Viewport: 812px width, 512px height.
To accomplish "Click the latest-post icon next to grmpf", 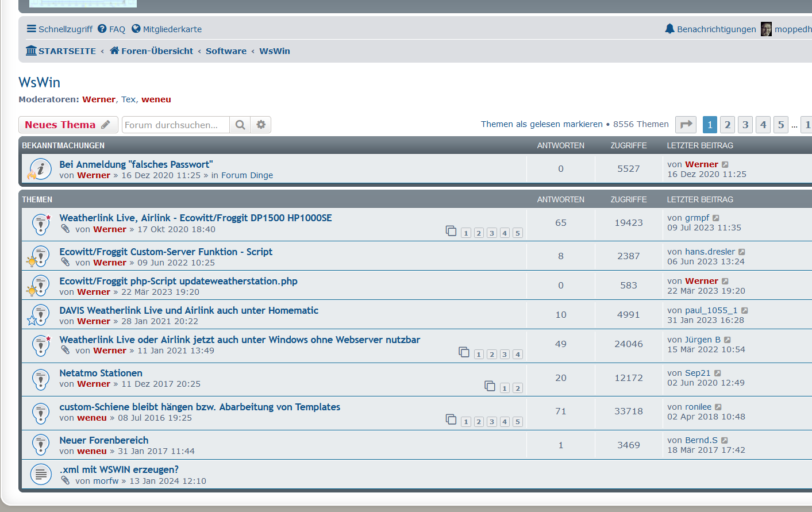I will 716,218.
